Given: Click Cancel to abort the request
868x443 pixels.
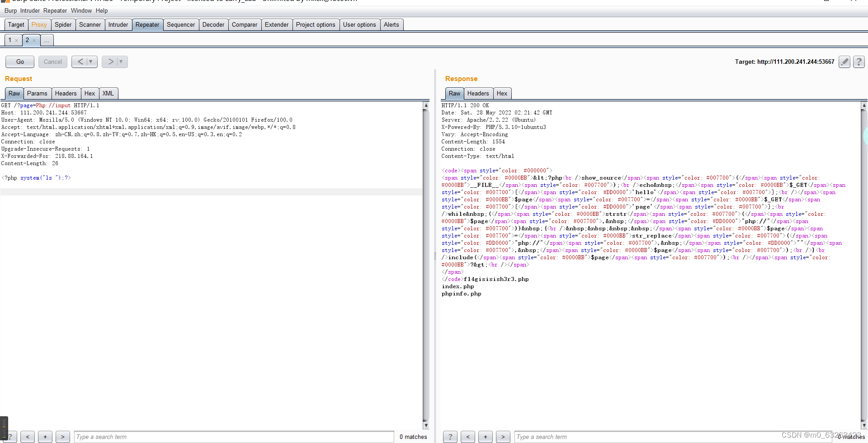Looking at the screenshot, I should (x=52, y=62).
